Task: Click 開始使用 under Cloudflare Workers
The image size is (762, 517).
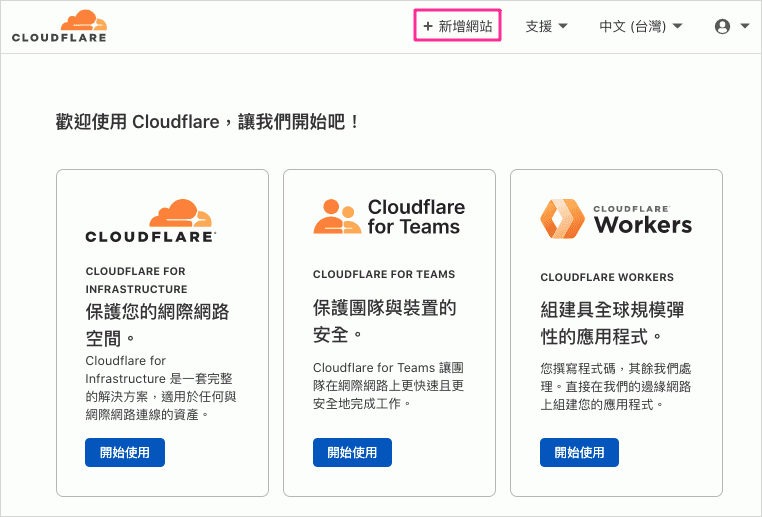Action: click(x=579, y=452)
